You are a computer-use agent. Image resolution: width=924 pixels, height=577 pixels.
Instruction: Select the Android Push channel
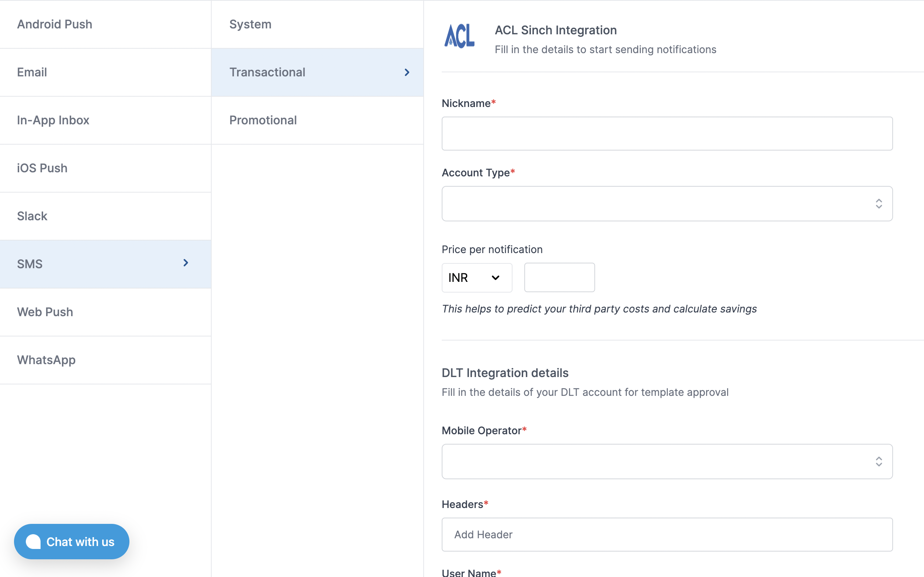[55, 24]
